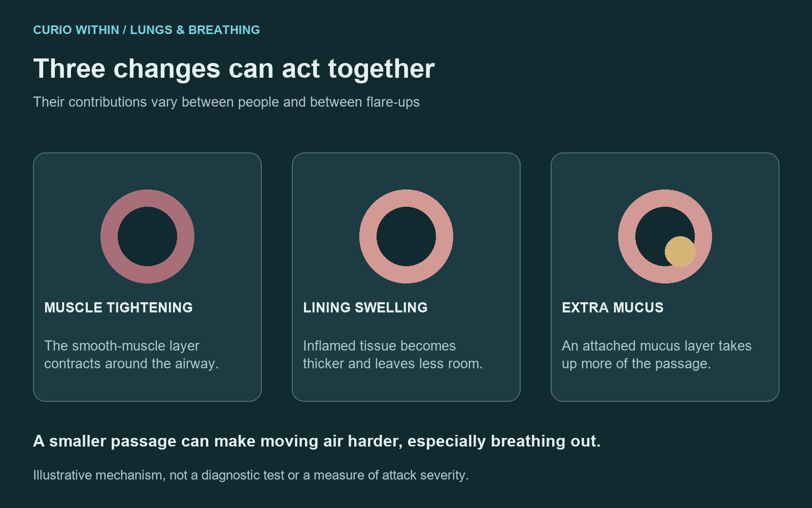Click the bold sentence about a smaller passage
Viewport: 812px width, 508px height.
317,441
